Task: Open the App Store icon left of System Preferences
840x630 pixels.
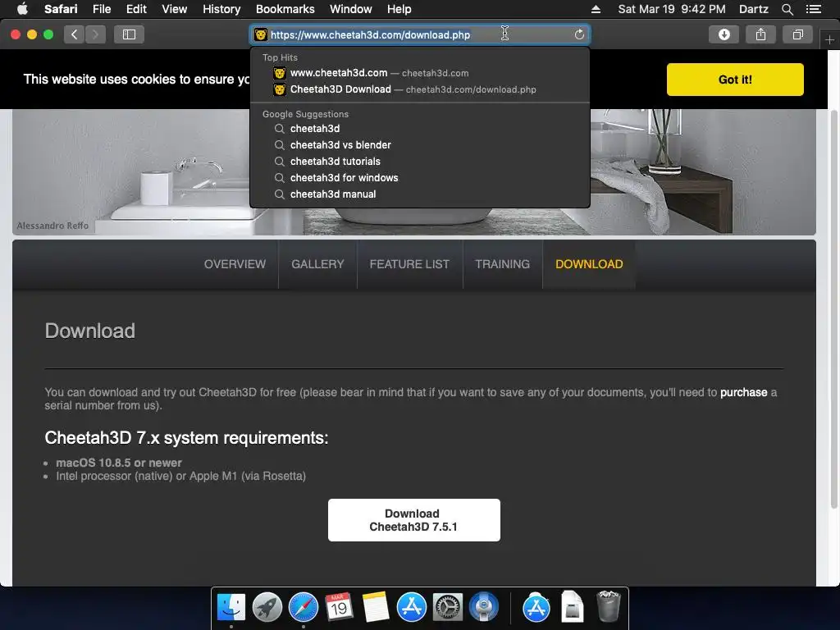Action: [x=412, y=607]
